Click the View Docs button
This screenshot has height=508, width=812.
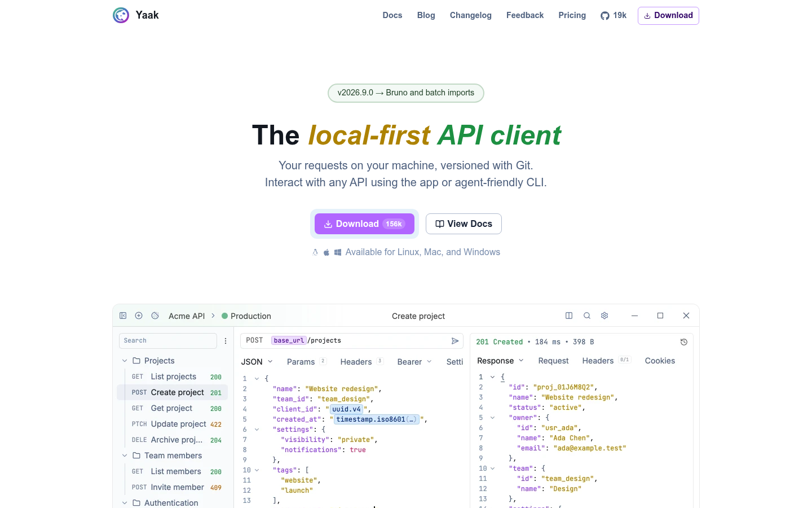(464, 224)
